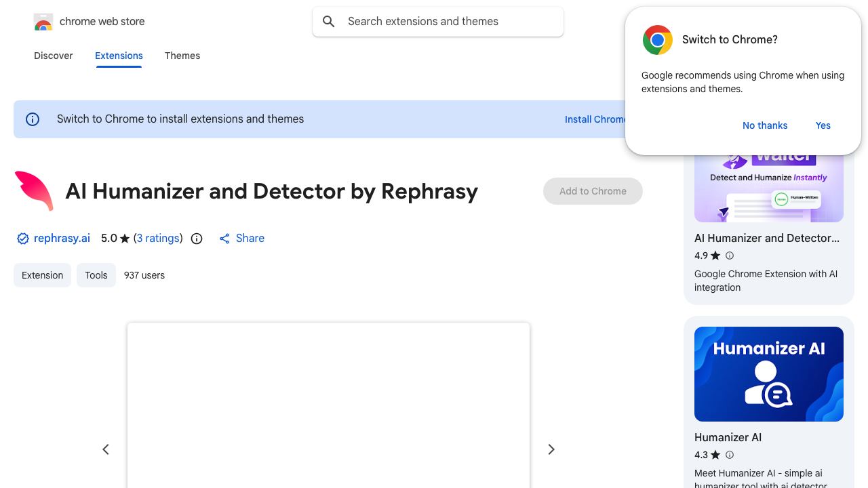Click info icon next to 4.3 rating
This screenshot has width=868, height=488.
(730, 455)
